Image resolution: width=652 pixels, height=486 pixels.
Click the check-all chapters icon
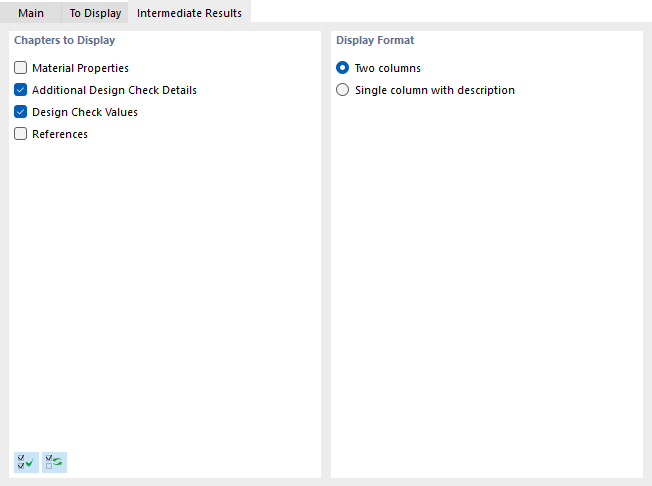[x=26, y=462]
